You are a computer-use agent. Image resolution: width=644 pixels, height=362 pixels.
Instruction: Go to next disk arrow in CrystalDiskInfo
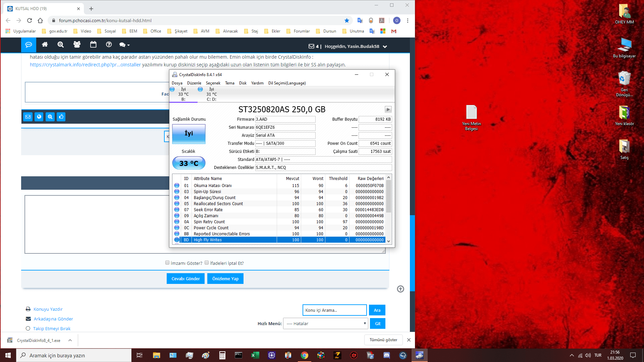(388, 110)
